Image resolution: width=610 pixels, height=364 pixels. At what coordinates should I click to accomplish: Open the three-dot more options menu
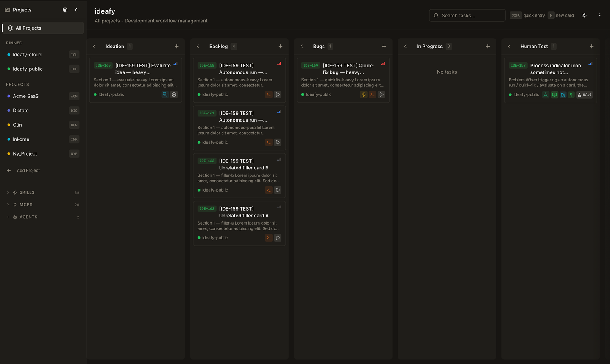[x=600, y=15]
